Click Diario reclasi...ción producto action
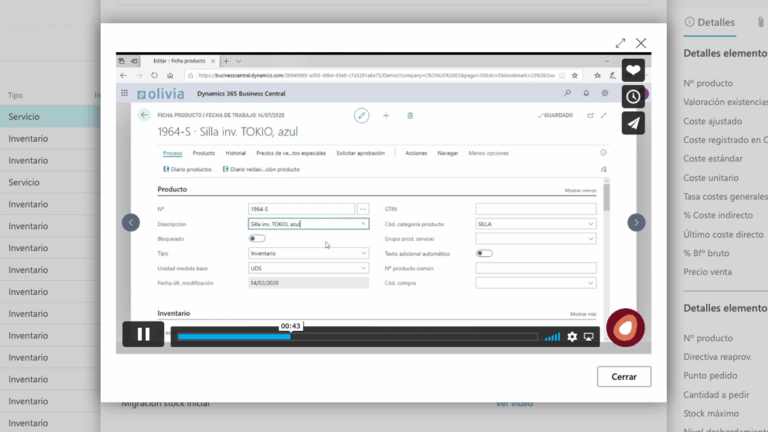 point(261,169)
